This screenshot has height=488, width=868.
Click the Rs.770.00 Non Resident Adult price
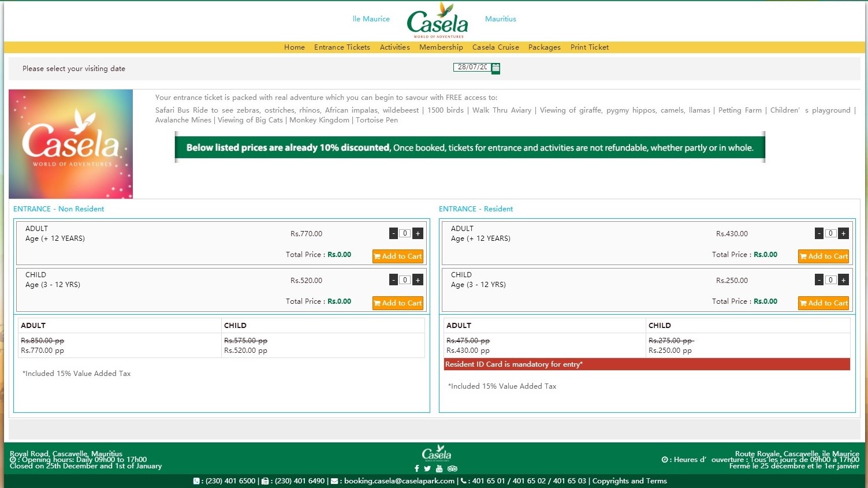306,234
